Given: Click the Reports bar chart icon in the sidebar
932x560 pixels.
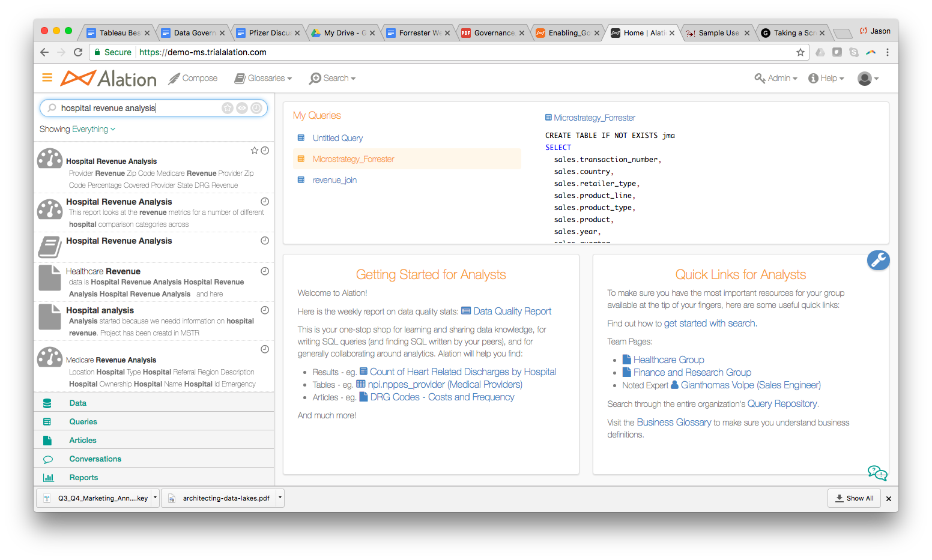Looking at the screenshot, I should [x=48, y=478].
